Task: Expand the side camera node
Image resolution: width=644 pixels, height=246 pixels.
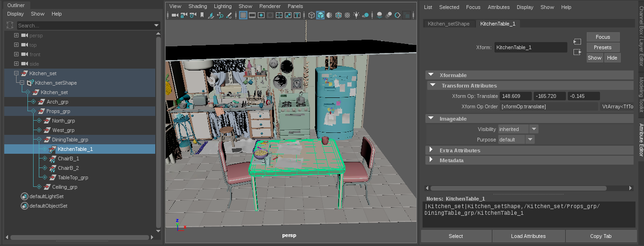Action: [x=17, y=64]
